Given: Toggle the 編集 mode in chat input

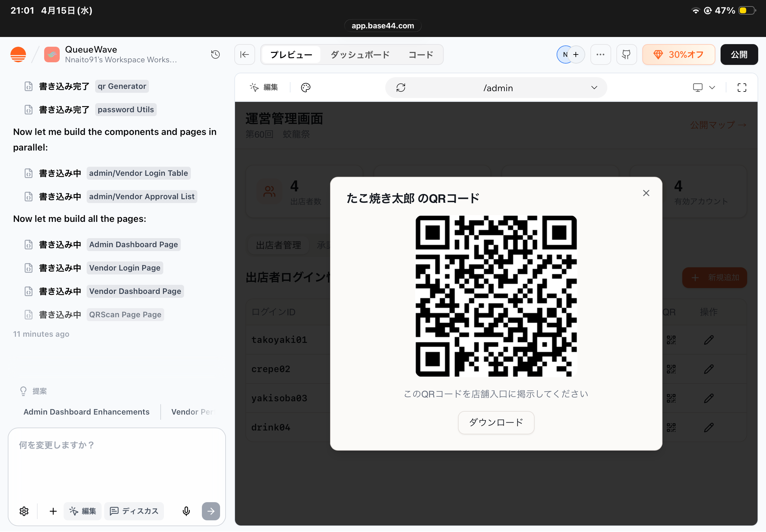Looking at the screenshot, I should (82, 511).
